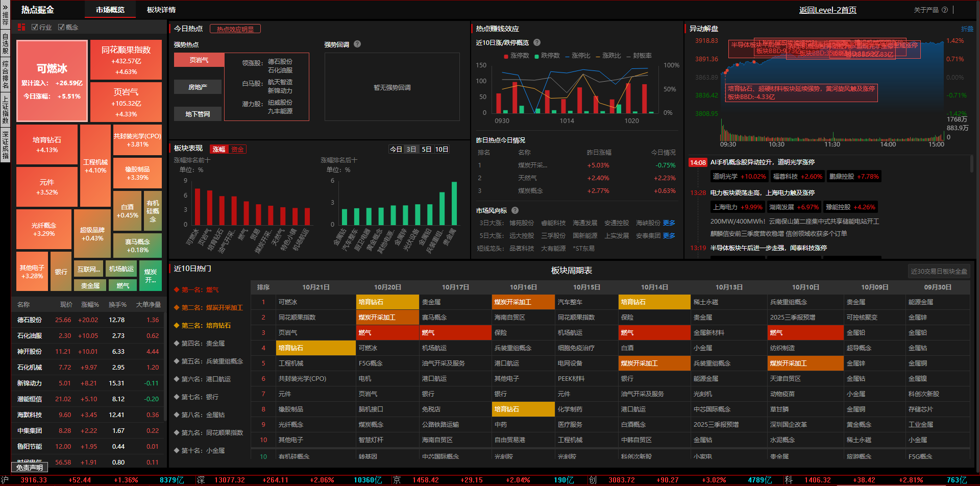
Task: Expand 5日大涨 list with 更多
Action: (x=669, y=236)
